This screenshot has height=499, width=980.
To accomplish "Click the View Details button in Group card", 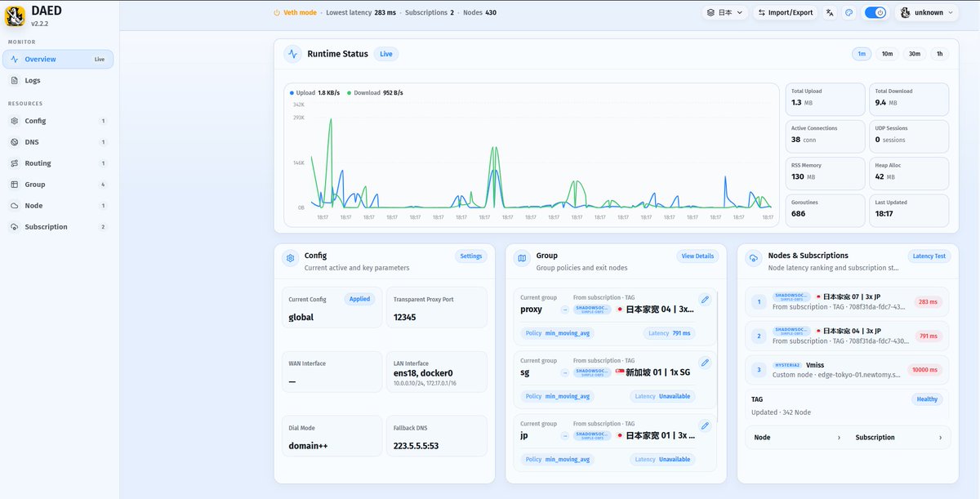I will [697, 256].
